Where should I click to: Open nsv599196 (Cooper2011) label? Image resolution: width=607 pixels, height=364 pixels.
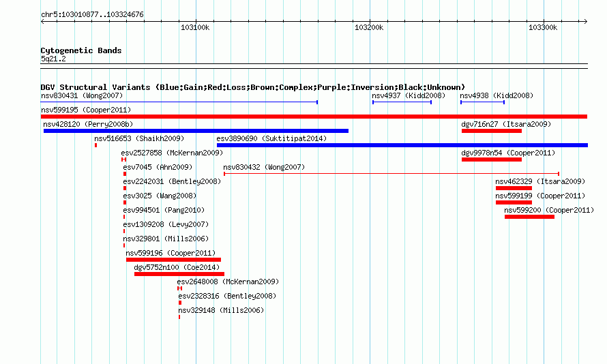(171, 253)
